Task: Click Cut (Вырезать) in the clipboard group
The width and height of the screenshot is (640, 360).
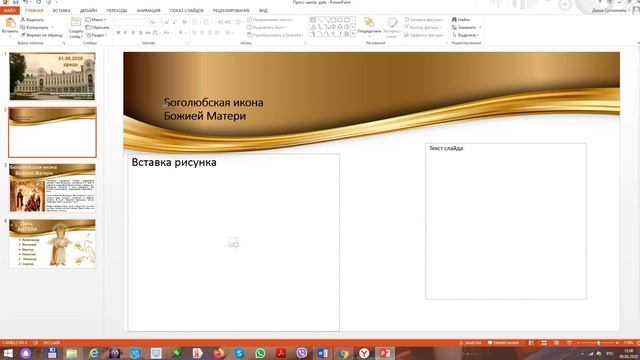Action: (x=32, y=20)
